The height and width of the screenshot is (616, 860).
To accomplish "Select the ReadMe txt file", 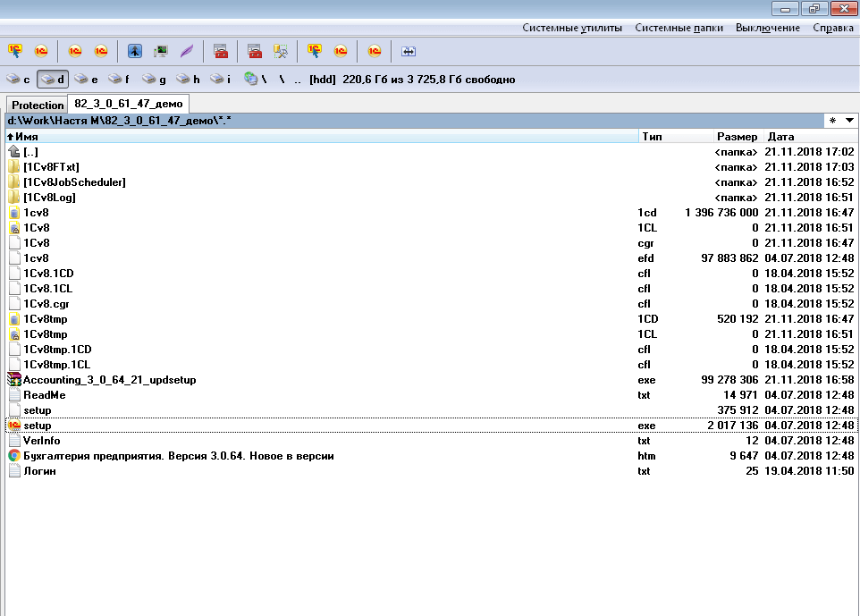I will pos(431,395).
